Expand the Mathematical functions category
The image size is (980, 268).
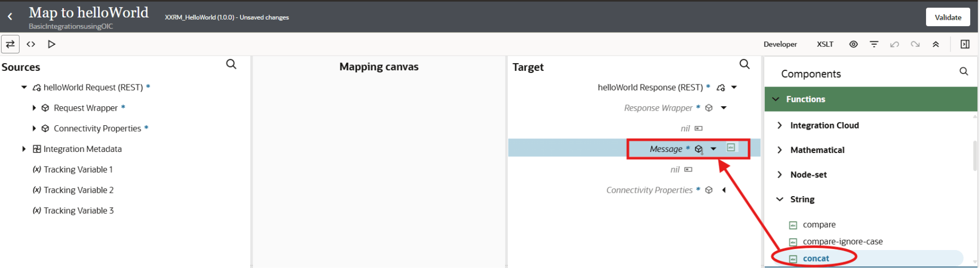coord(780,150)
